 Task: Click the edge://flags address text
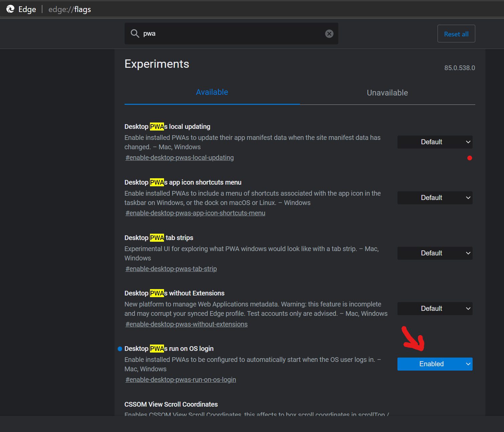point(69,9)
